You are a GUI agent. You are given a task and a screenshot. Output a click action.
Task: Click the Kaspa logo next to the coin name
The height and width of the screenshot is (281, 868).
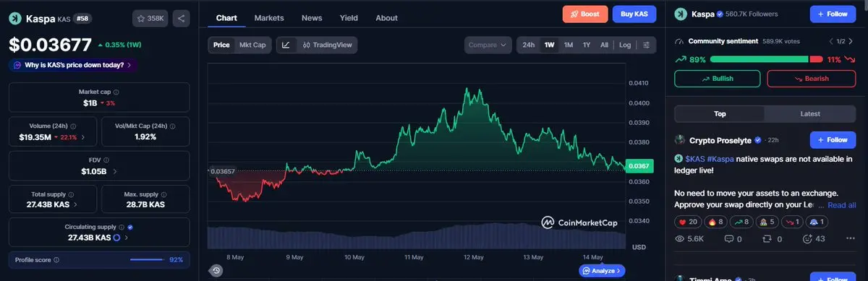click(14, 19)
